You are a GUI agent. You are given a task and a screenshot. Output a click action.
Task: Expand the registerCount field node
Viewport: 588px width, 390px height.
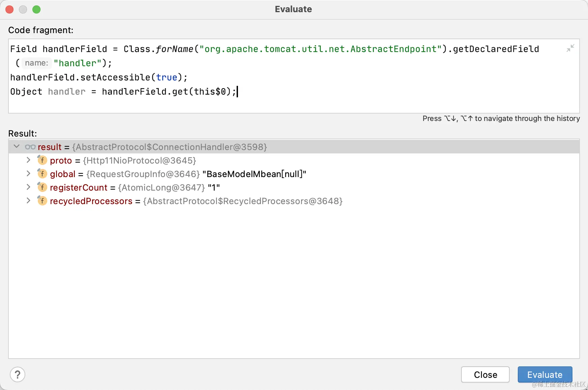[28, 187]
